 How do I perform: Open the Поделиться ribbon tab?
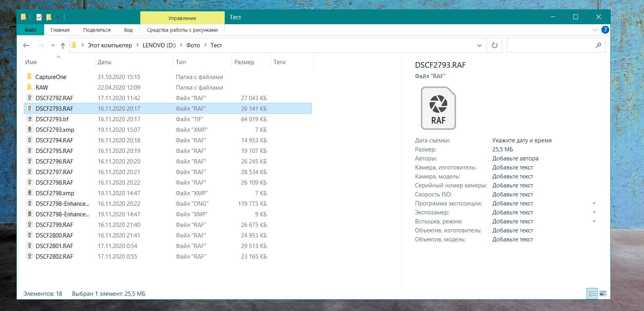[97, 30]
